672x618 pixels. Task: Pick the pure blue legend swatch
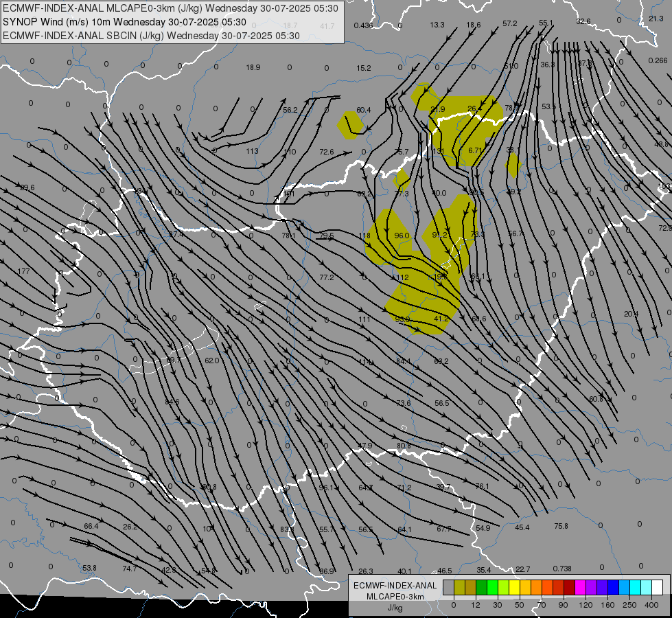(x=613, y=588)
